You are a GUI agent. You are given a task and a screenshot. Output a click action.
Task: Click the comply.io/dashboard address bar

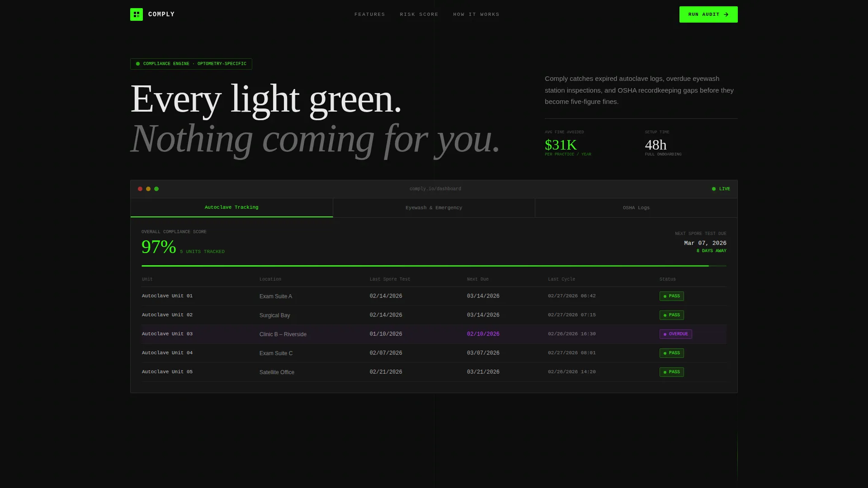(x=435, y=189)
